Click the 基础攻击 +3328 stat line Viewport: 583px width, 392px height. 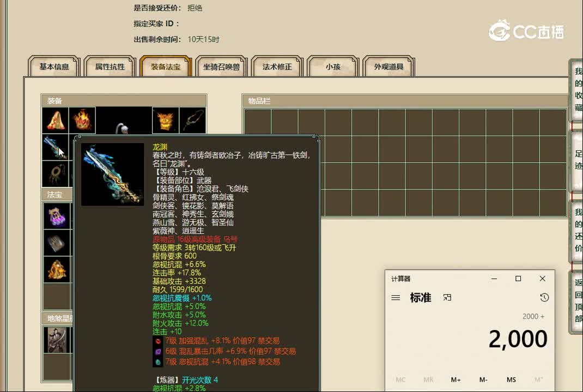[179, 281]
